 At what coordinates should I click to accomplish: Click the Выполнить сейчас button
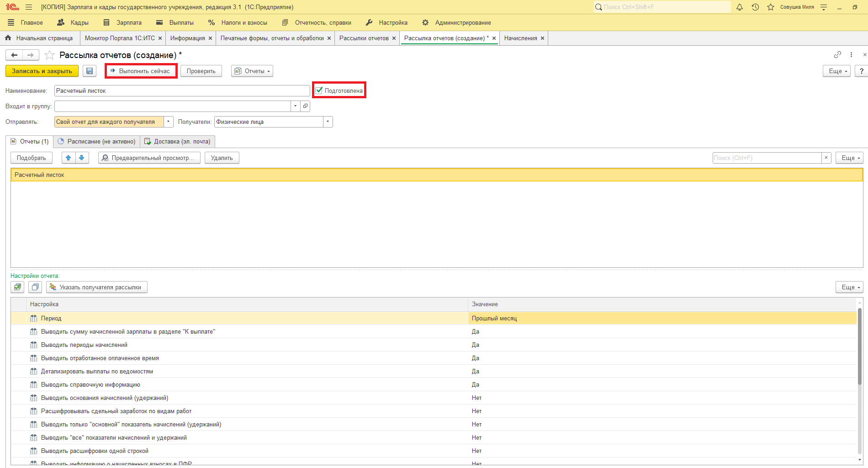(140, 71)
